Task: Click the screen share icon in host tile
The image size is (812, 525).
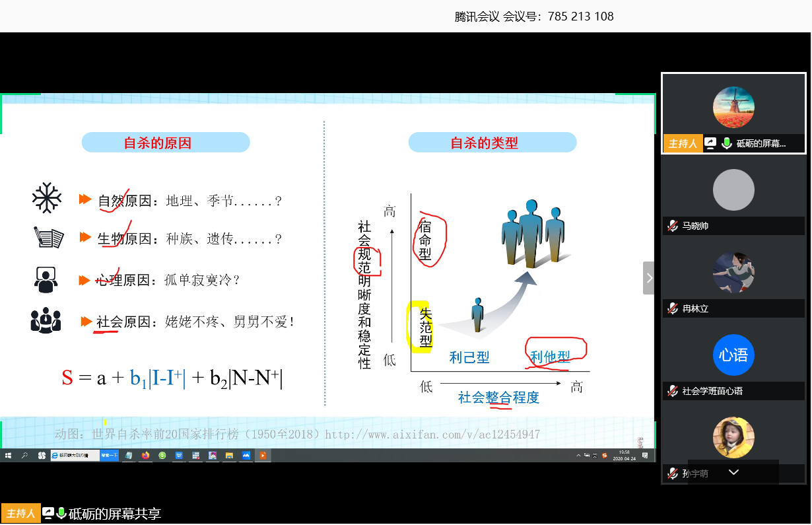Action: click(x=710, y=143)
